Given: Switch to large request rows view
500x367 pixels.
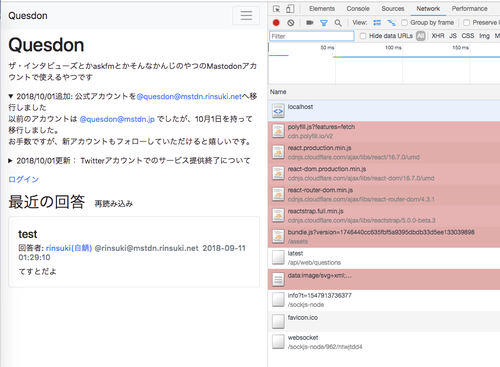Looking at the screenshot, I should pyautogui.click(x=377, y=23).
